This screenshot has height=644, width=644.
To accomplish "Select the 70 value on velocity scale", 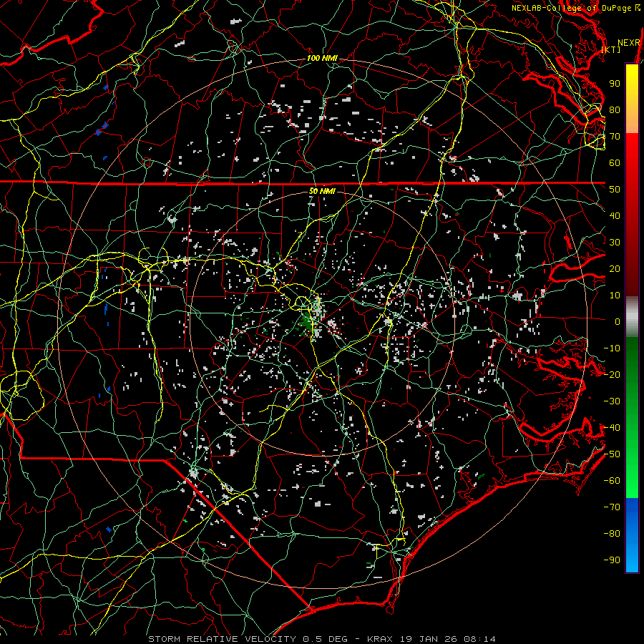I will (x=615, y=137).
